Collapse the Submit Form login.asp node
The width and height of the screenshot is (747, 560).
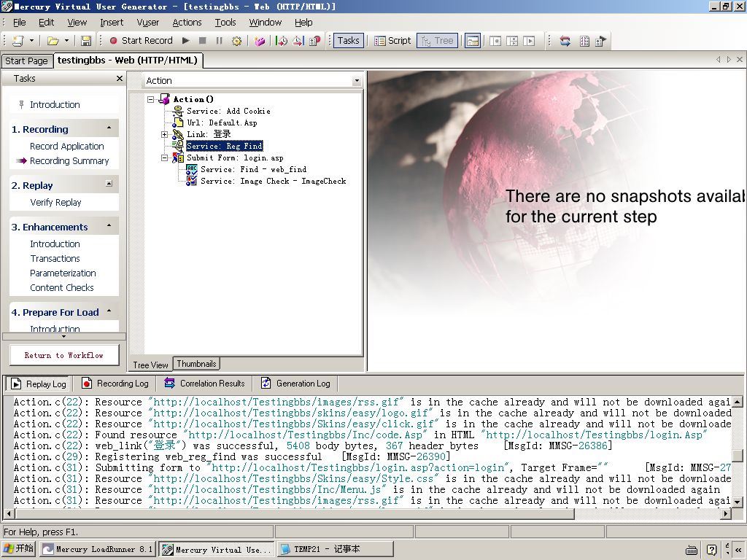tap(165, 157)
